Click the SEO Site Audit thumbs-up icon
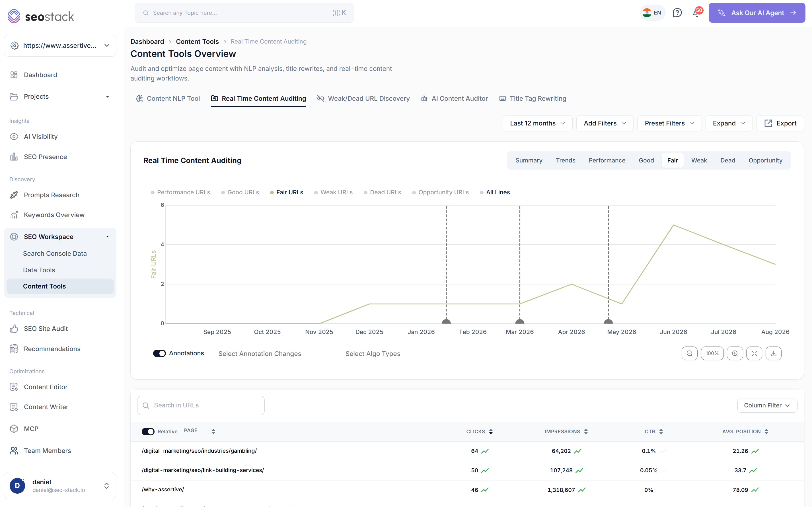The width and height of the screenshot is (812, 507). tap(14, 329)
